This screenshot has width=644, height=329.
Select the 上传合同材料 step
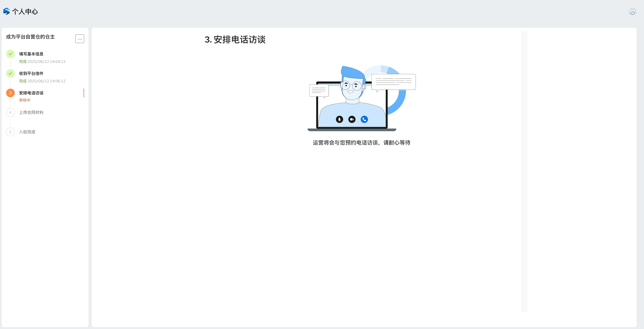[x=31, y=112]
